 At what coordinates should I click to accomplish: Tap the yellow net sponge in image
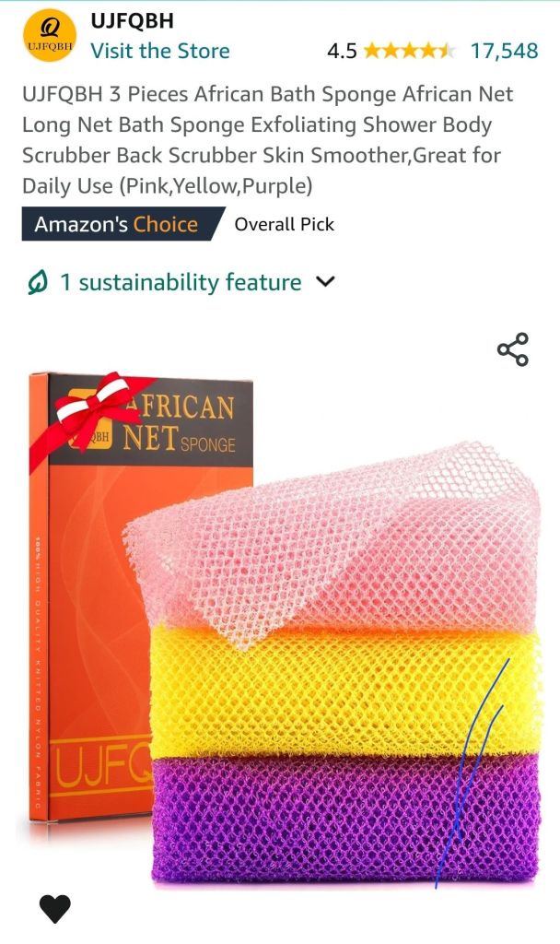point(346,692)
